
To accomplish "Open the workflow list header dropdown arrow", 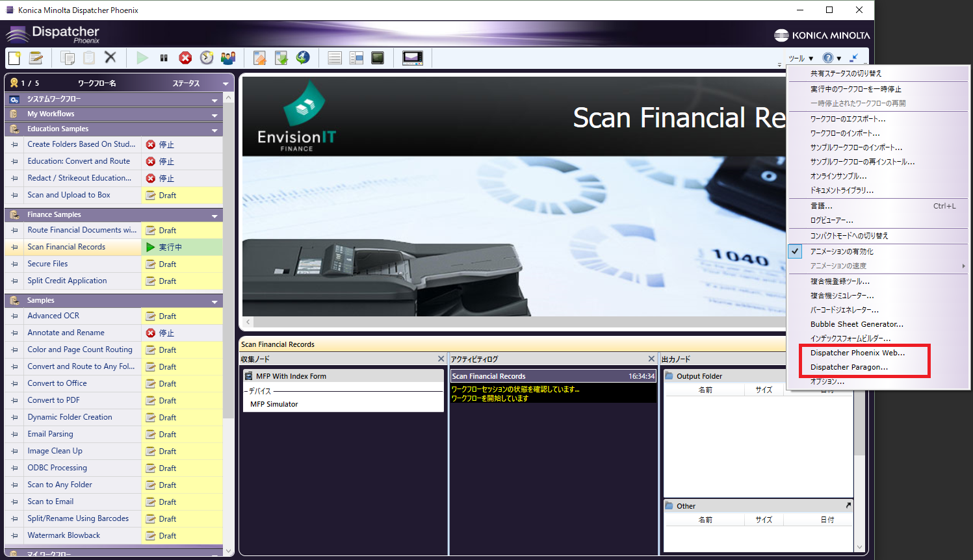I will (x=226, y=84).
